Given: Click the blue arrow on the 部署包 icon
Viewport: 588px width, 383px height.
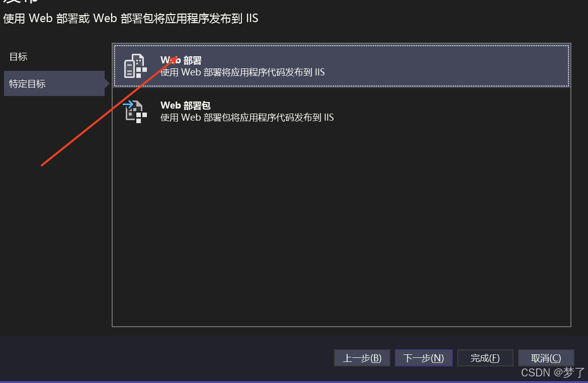Looking at the screenshot, I should pos(128,104).
